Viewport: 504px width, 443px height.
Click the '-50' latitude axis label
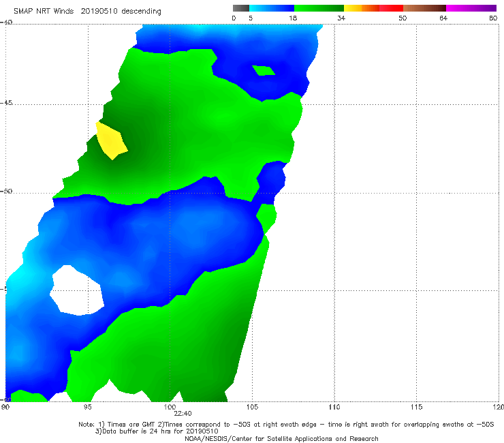pos(6,192)
